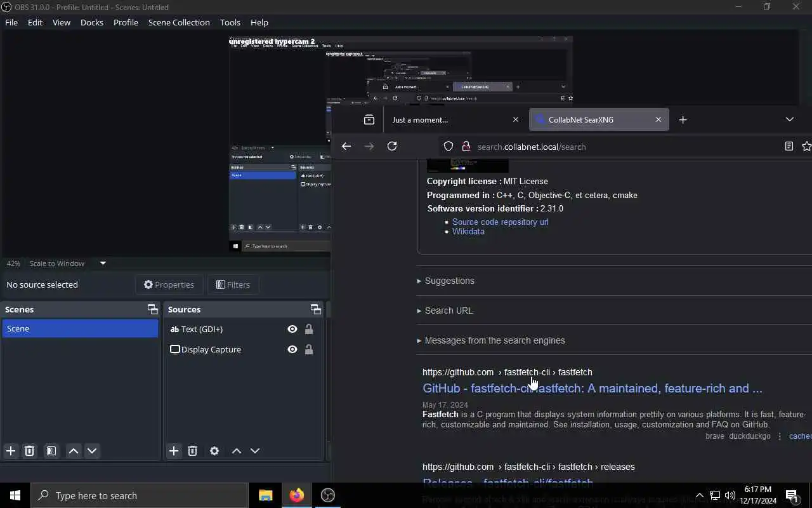812x508 pixels.
Task: Click volume speaker tray icon
Action: click(730, 495)
